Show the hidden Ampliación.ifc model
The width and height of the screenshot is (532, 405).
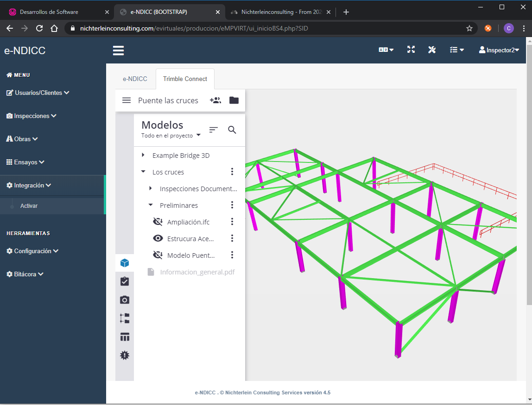pyautogui.click(x=158, y=222)
